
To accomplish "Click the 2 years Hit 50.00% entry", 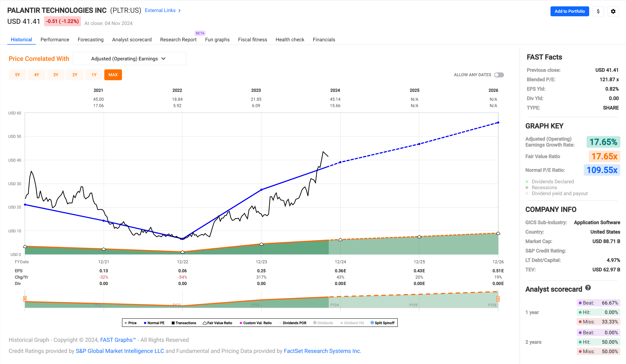I will 598,342.
